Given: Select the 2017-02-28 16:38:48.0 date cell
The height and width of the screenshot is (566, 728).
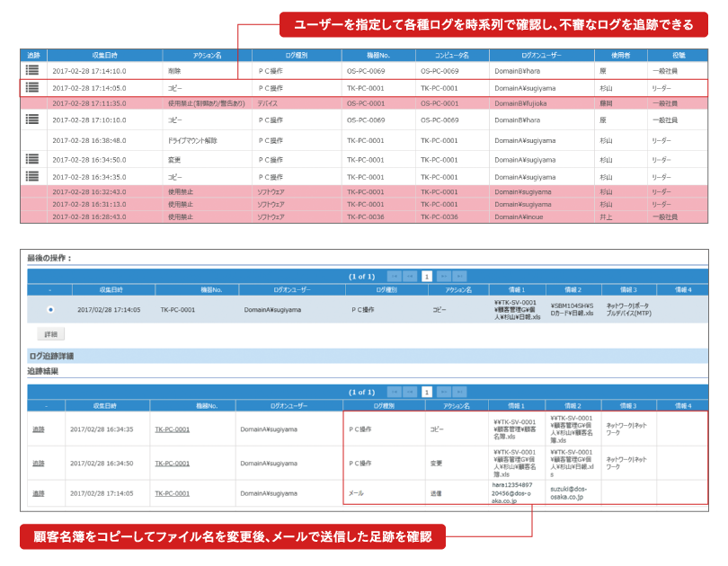Looking at the screenshot, I should coord(105,140).
